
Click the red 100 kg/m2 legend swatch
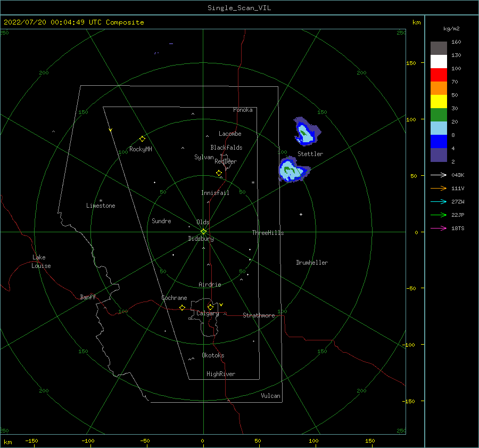(439, 75)
